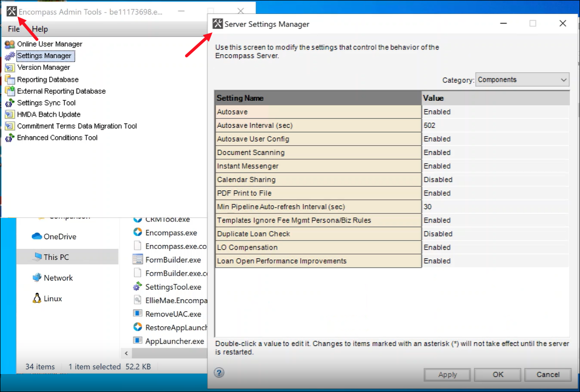Click the Cancel button
This screenshot has height=392, width=580.
click(548, 375)
